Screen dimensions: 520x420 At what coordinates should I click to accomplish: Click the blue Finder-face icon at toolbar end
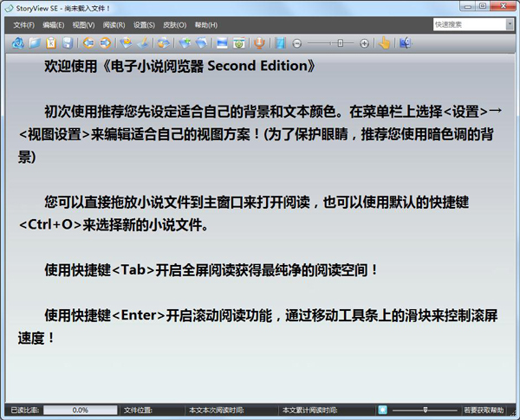click(405, 43)
